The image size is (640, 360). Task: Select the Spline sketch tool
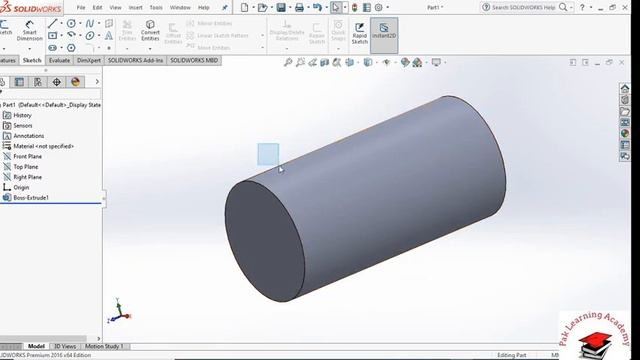click(x=90, y=24)
